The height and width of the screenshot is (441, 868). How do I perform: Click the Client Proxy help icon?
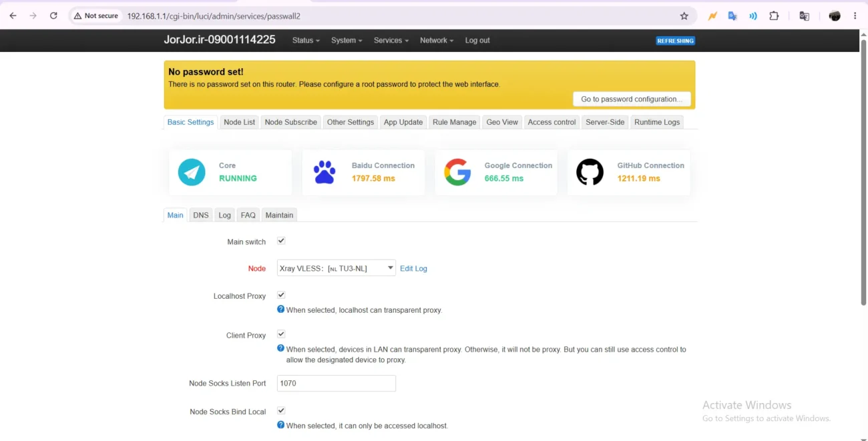tap(280, 348)
